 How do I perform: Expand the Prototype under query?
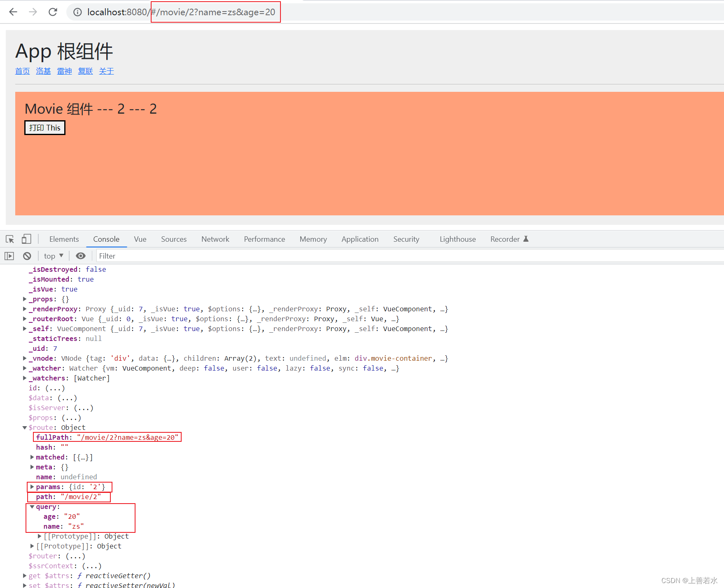point(40,536)
